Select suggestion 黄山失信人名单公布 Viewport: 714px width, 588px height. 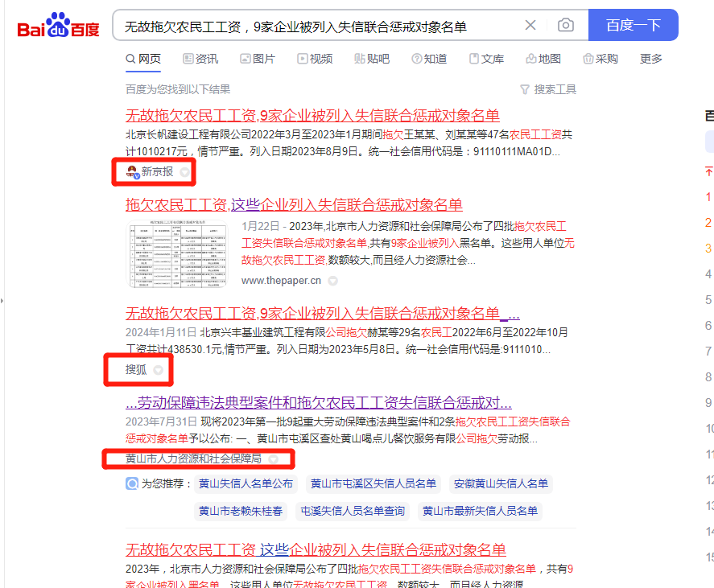point(246,483)
